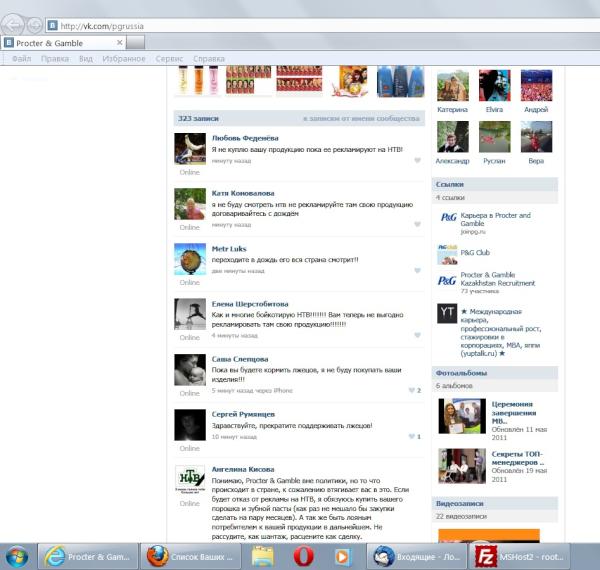Screen dimensions: 600x570
Task: Click the browser back arrow button
Action: [12, 25]
